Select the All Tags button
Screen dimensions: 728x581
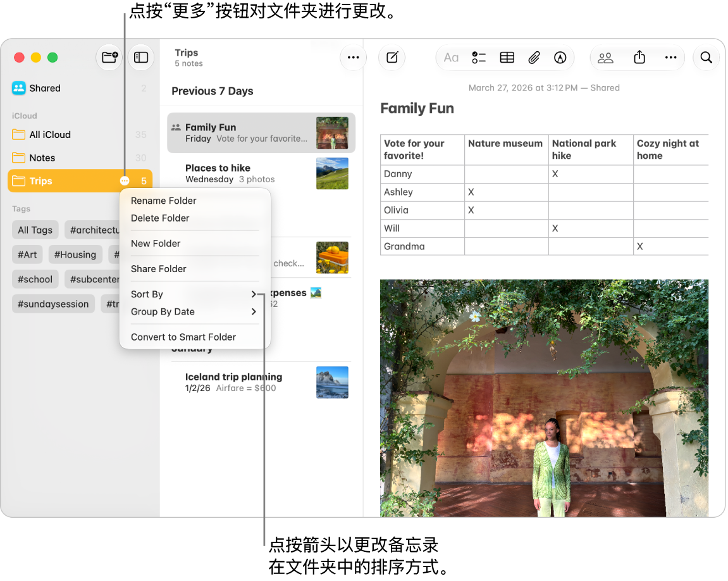[x=35, y=230]
